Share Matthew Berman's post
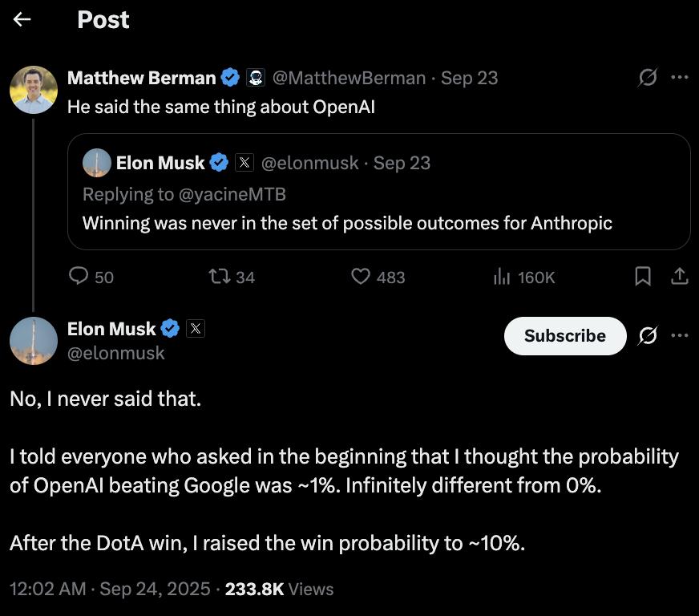699x616 pixels. 678,275
